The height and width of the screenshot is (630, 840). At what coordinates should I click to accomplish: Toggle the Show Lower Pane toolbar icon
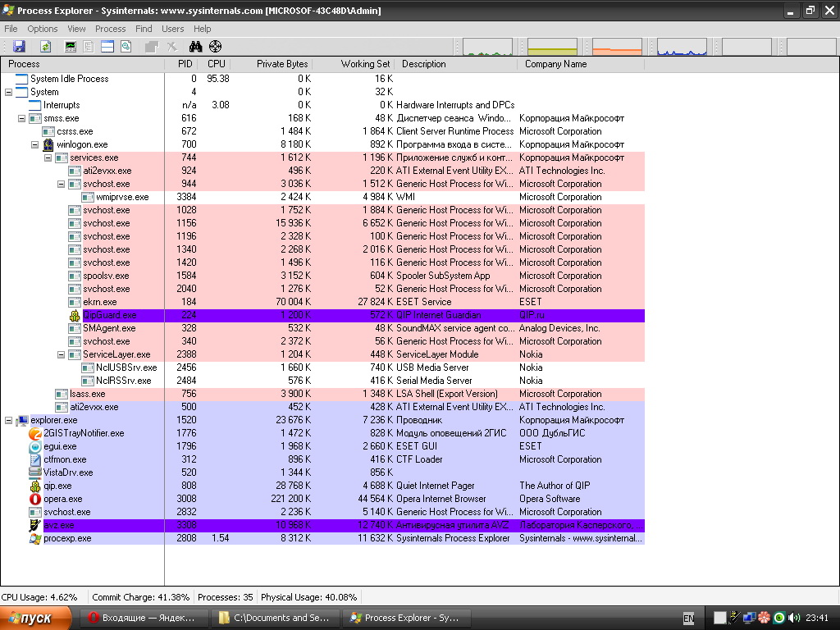107,47
